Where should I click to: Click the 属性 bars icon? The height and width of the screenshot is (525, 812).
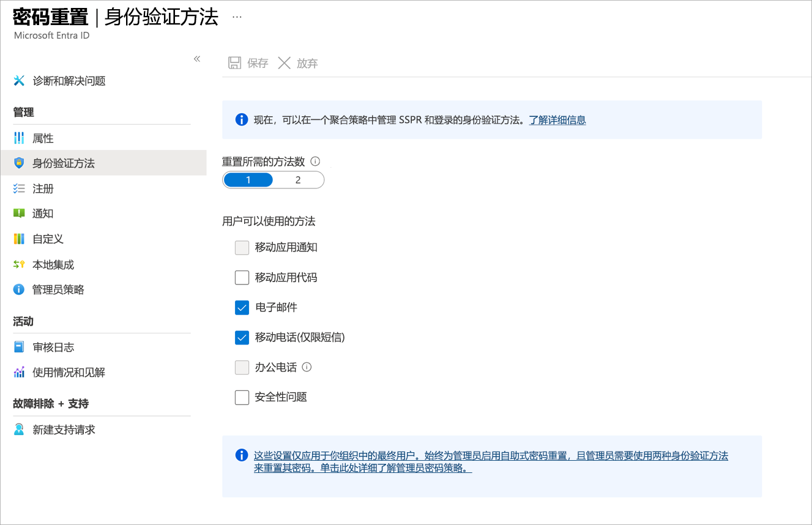(x=19, y=138)
